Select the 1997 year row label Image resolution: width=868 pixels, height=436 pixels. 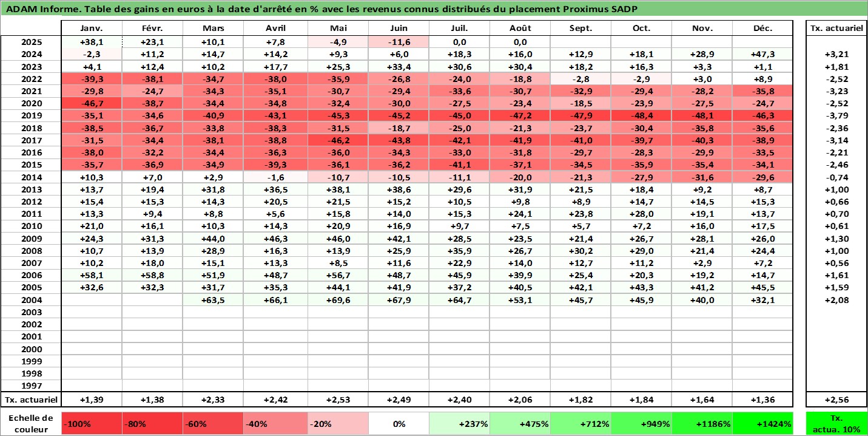pyautogui.click(x=31, y=386)
